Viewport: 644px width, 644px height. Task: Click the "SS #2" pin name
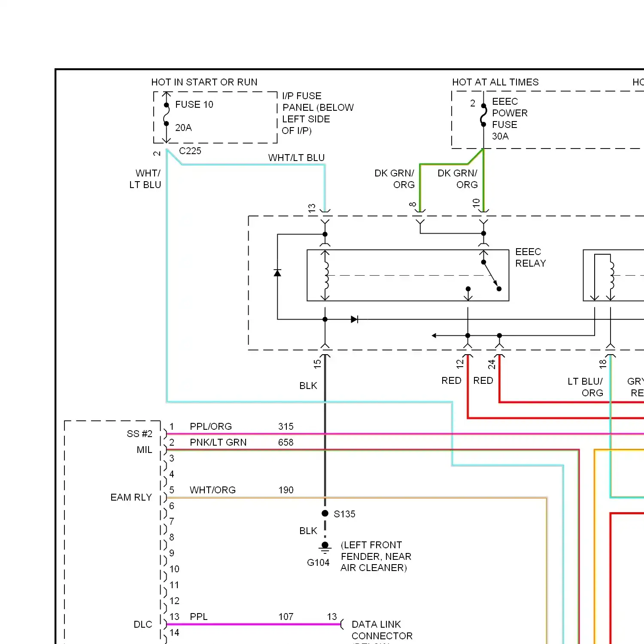click(x=140, y=434)
